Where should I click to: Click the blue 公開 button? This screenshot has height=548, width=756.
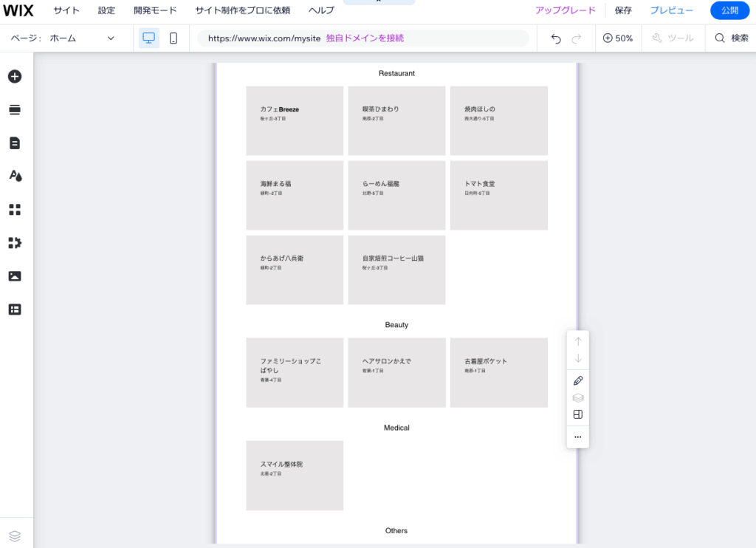coord(729,10)
